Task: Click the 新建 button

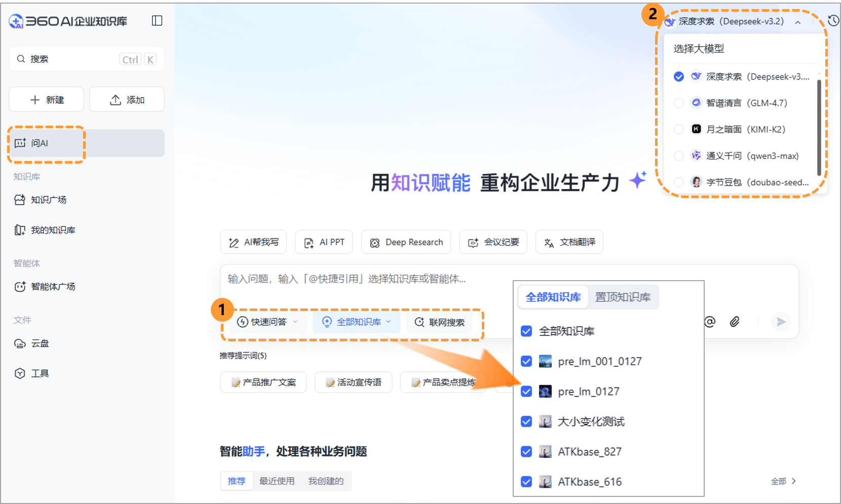Action: pyautogui.click(x=46, y=99)
